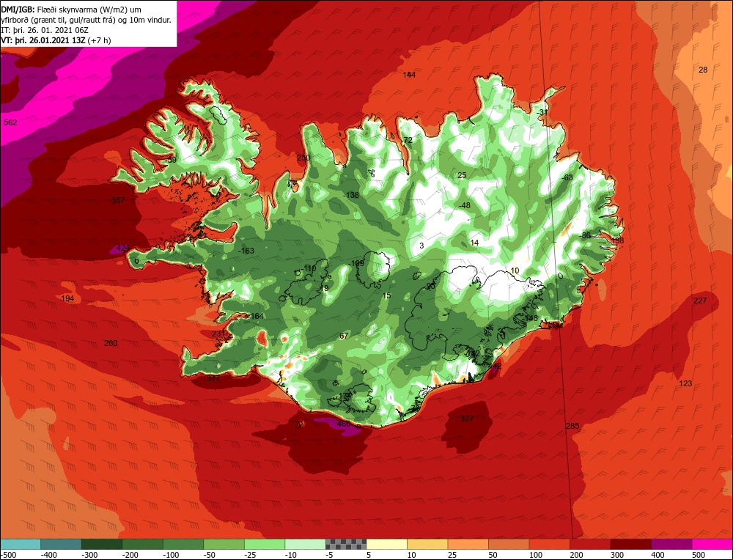Click the '67' value in south Iceland
This screenshot has height=560, width=733.
[344, 336]
